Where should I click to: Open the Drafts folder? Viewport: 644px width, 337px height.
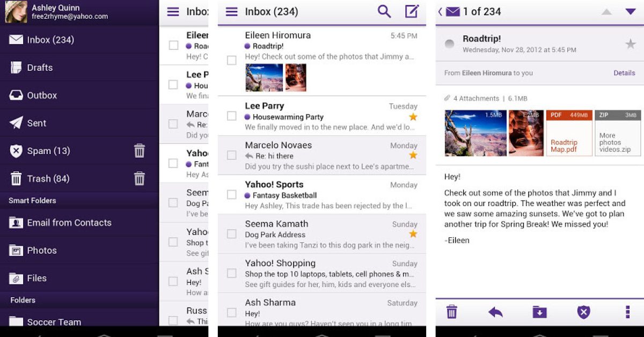pos(40,68)
